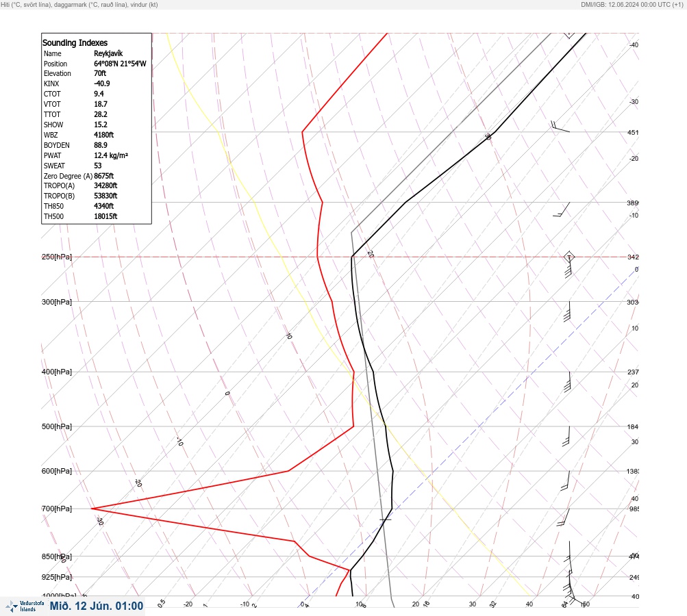Click the position value 64°08'N 21°54'W

click(x=120, y=64)
